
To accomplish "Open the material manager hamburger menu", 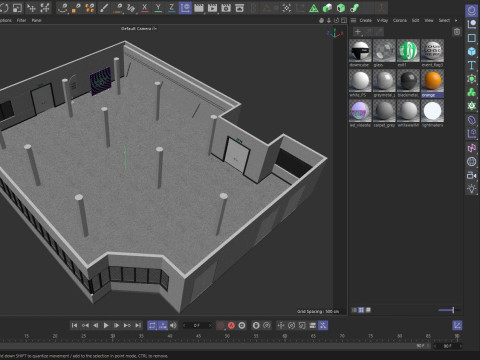I will (353, 20).
